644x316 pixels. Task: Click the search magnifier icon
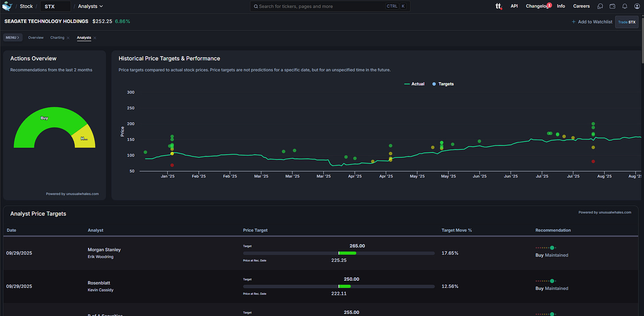click(x=256, y=7)
